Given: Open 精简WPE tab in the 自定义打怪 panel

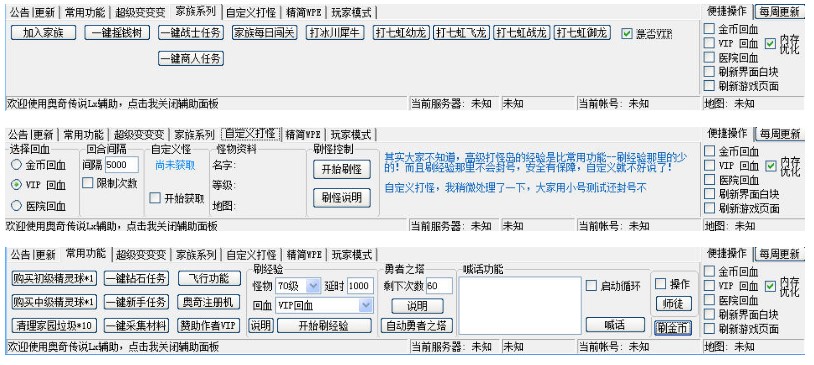Looking at the screenshot, I should (x=303, y=134).
